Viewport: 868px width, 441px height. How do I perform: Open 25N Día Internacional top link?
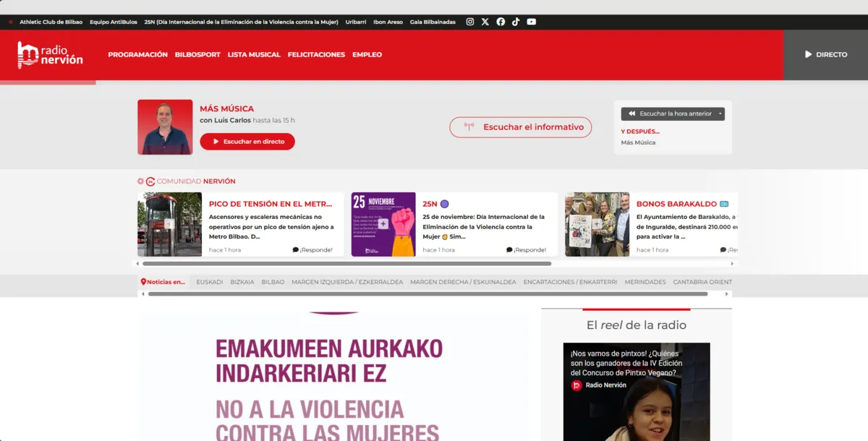tap(242, 22)
